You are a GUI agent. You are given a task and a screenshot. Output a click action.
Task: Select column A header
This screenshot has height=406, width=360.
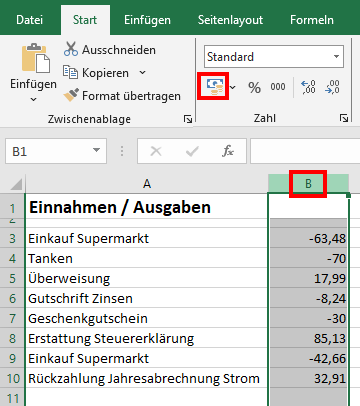[147, 184]
